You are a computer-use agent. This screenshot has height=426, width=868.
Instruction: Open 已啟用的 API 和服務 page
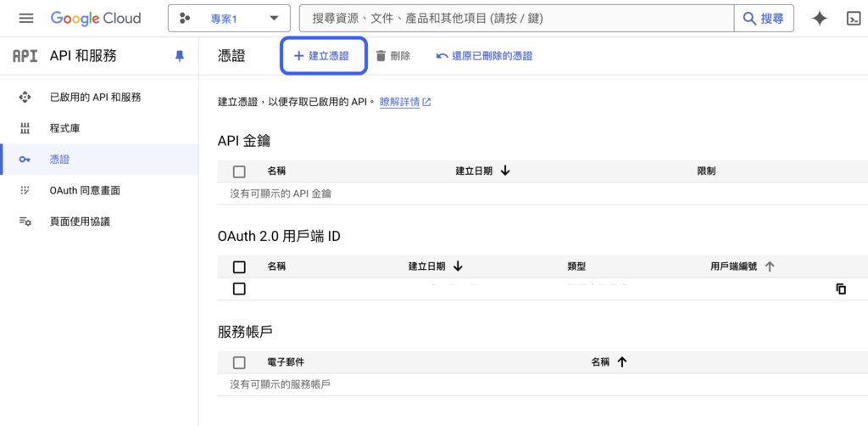click(x=95, y=98)
